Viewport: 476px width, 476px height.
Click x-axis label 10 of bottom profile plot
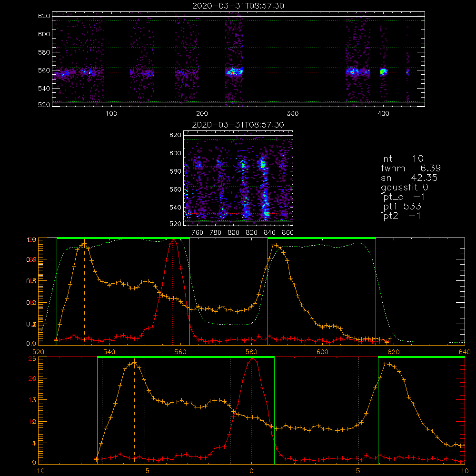(x=465, y=471)
